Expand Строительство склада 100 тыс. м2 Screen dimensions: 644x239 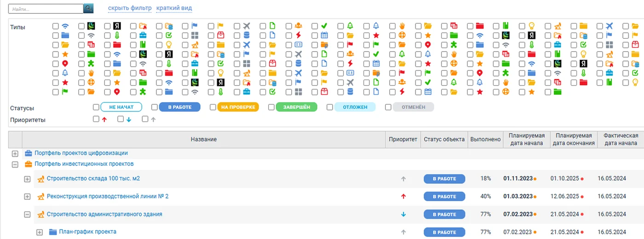click(27, 179)
